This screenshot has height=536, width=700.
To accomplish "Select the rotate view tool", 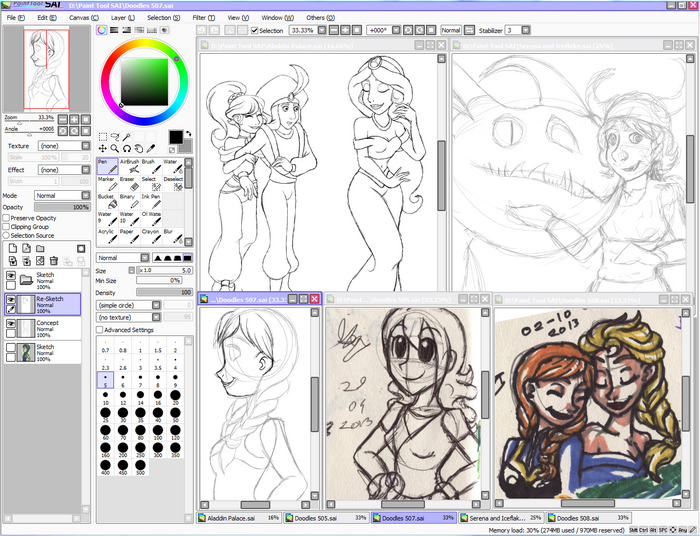I will pyautogui.click(x=127, y=149).
